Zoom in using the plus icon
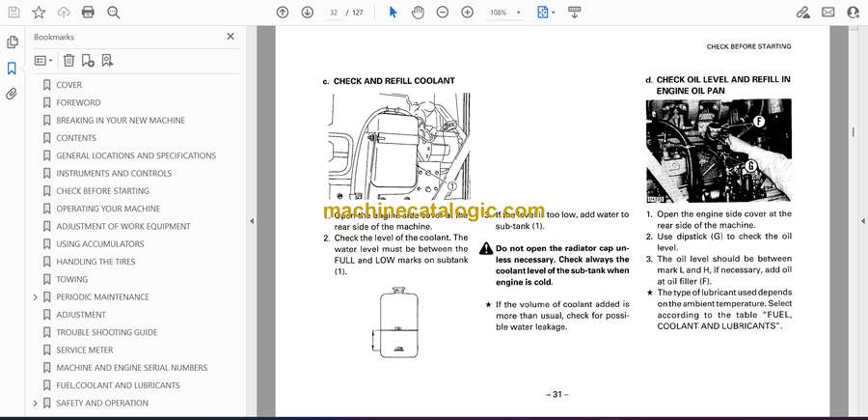Viewport: 868px width, 420px height. [467, 13]
